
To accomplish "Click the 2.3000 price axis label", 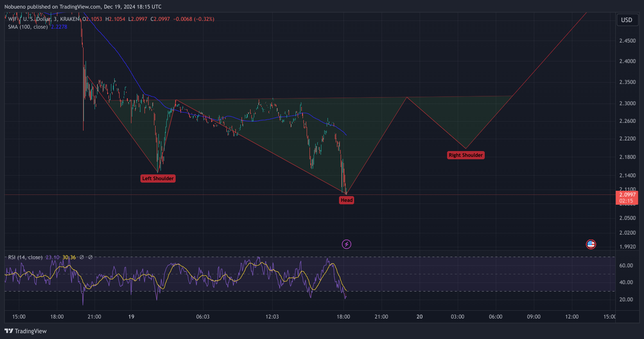I will pyautogui.click(x=627, y=103).
